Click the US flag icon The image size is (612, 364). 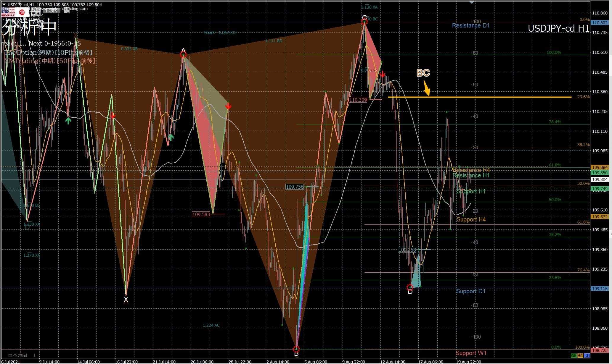pyautogui.click(x=8, y=12)
